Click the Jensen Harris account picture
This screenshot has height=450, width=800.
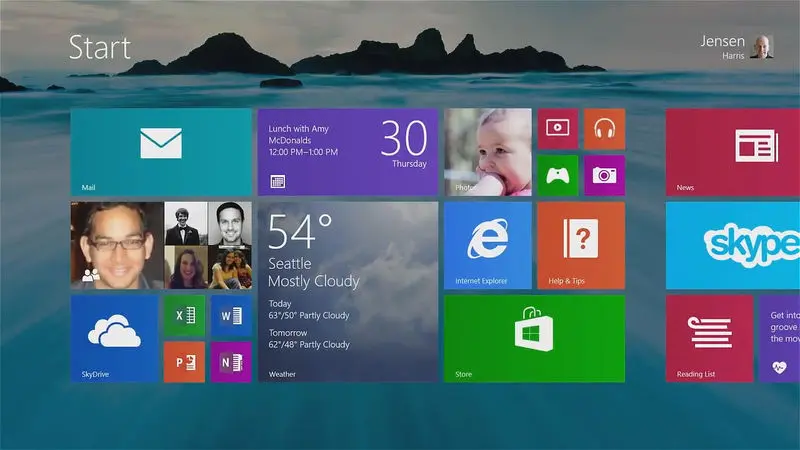(762, 47)
